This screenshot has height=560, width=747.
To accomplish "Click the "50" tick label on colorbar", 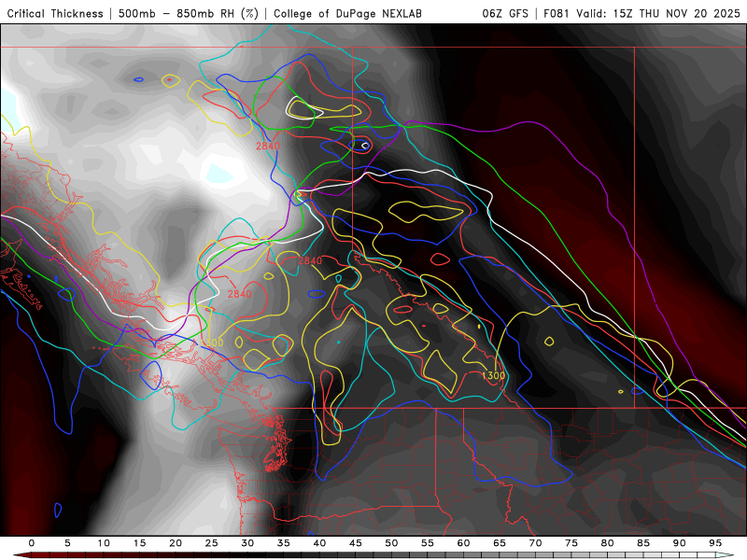I will [x=391, y=543].
